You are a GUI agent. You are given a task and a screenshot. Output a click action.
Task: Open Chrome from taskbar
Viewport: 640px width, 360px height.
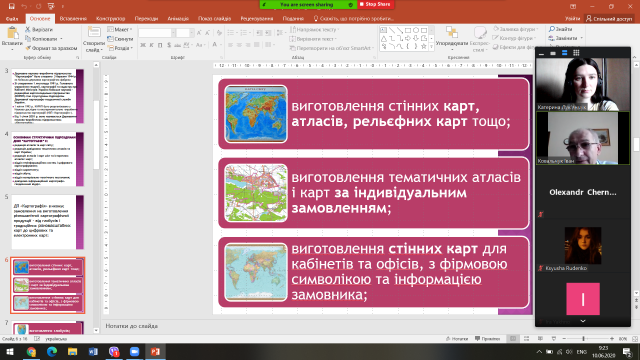(x=31, y=351)
